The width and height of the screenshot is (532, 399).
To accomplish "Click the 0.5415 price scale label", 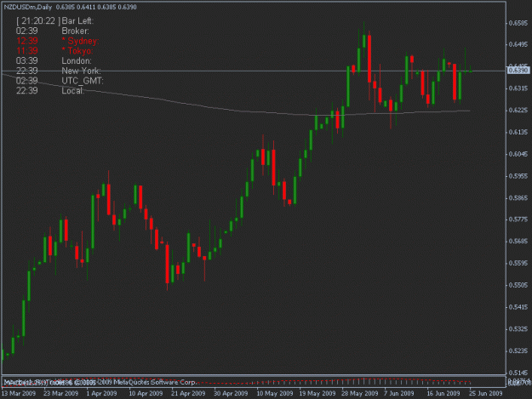I will (518, 307).
